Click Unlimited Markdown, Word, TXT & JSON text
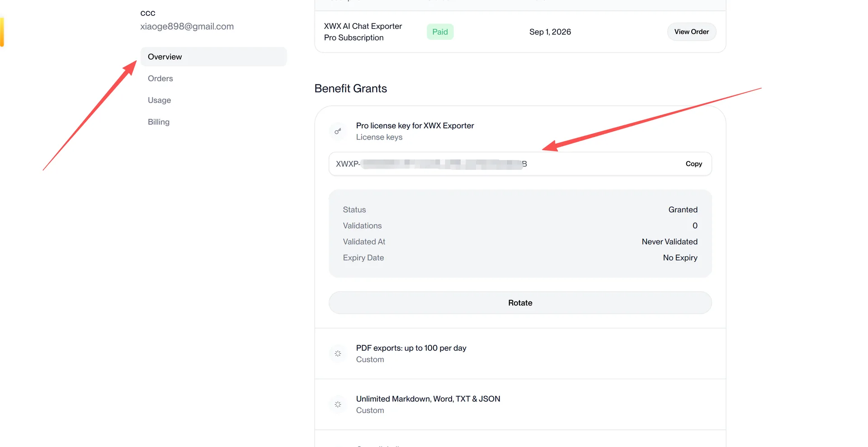Viewport: 868px width, 447px height. [x=428, y=399]
